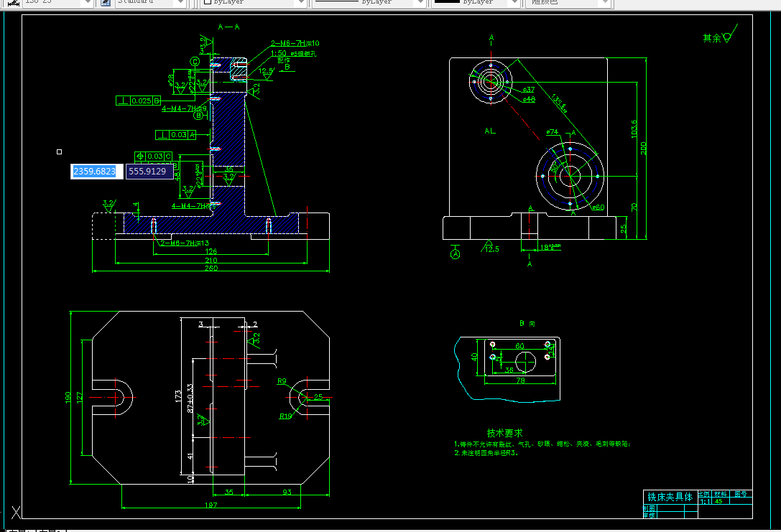
Task: Click the 2-M6-7H深13 thread callout
Action: [185, 243]
